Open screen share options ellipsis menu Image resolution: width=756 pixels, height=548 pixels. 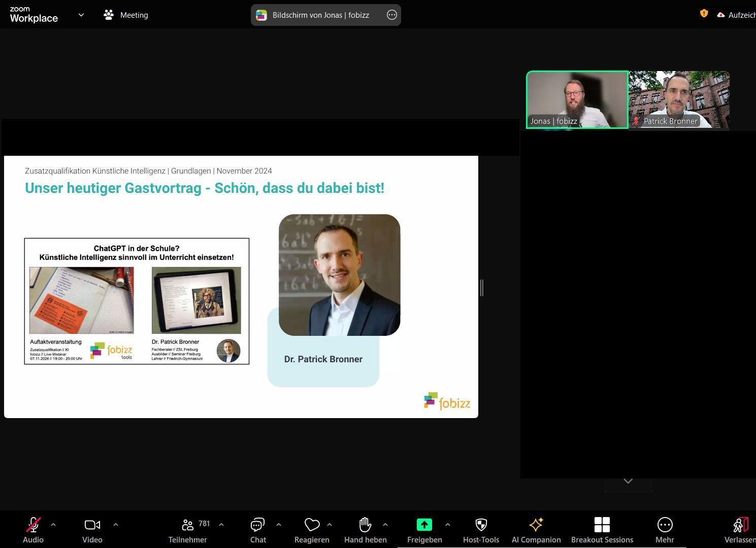click(x=391, y=15)
